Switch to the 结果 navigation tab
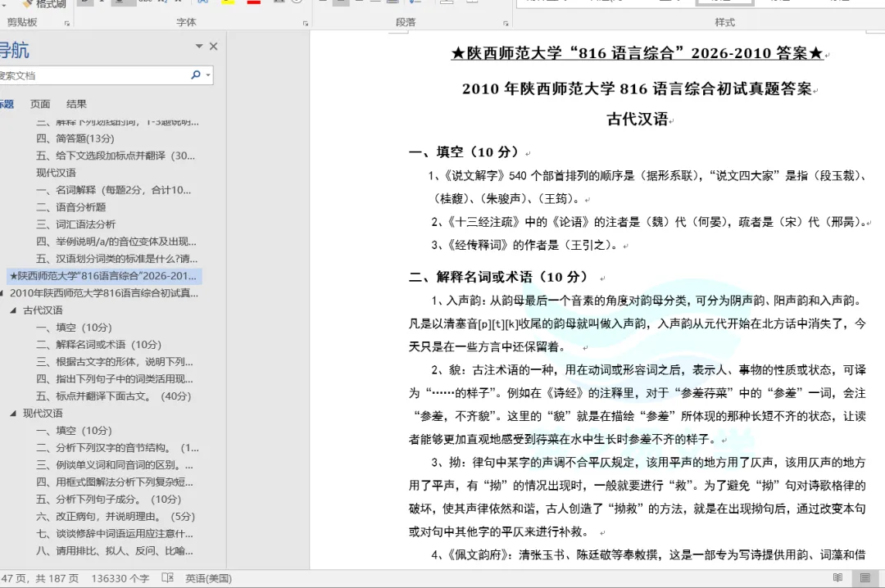The height and width of the screenshot is (588, 885). tap(76, 104)
